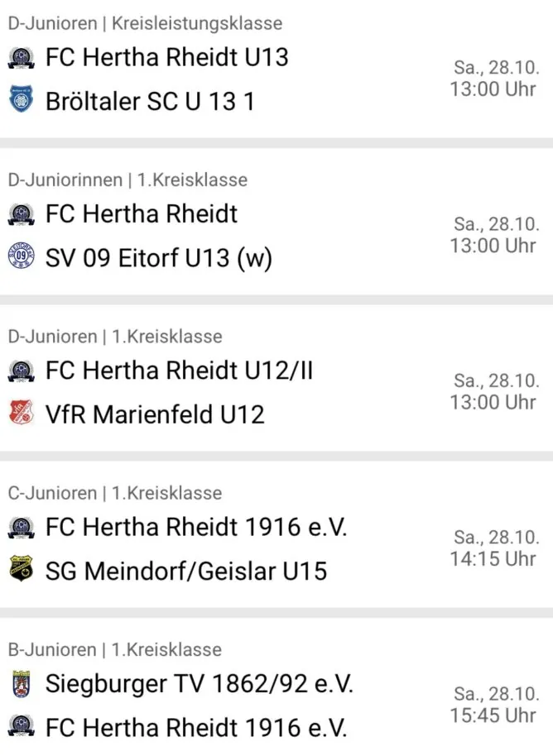This screenshot has height=756, width=553.
Task: Open team Bröltaler SC U 13 1
Action: [x=150, y=102]
